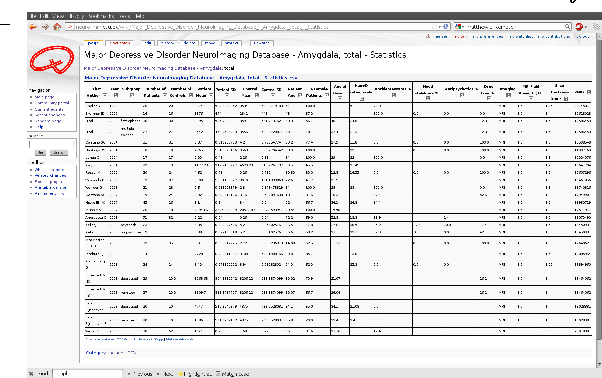Screen dimensions: 602x378
Task: Sort table by Subgroup column icon
Action: [131, 95]
